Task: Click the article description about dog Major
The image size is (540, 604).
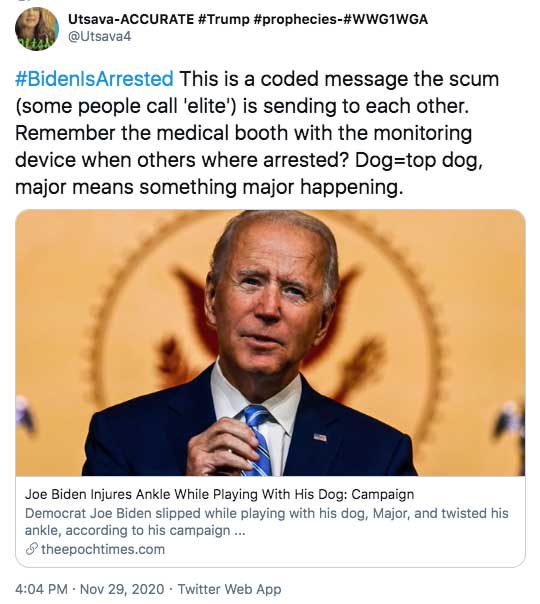Action: [267, 522]
